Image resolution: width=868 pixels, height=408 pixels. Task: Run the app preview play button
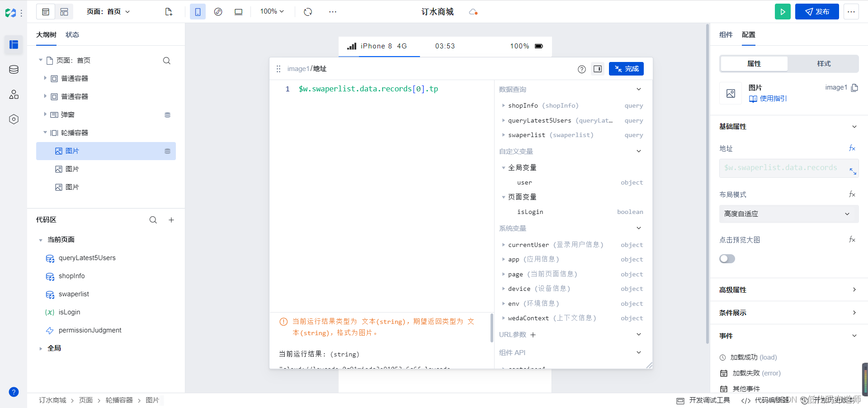pos(783,12)
